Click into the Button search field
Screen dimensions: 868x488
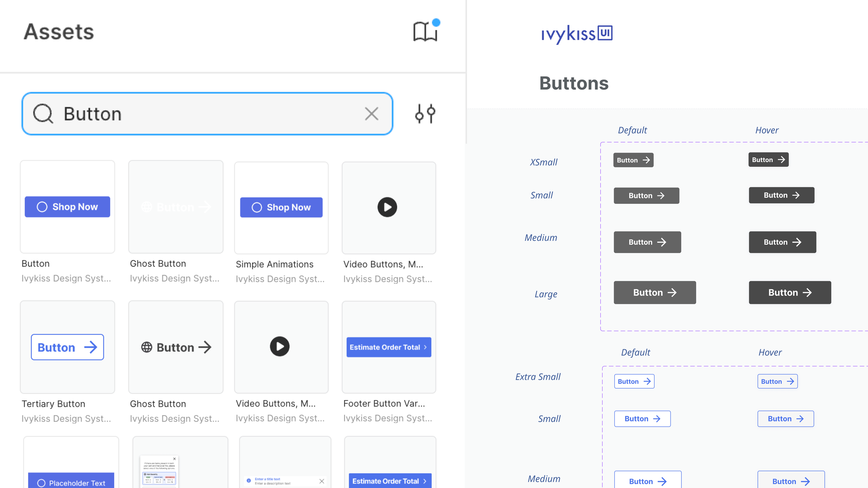tap(207, 114)
